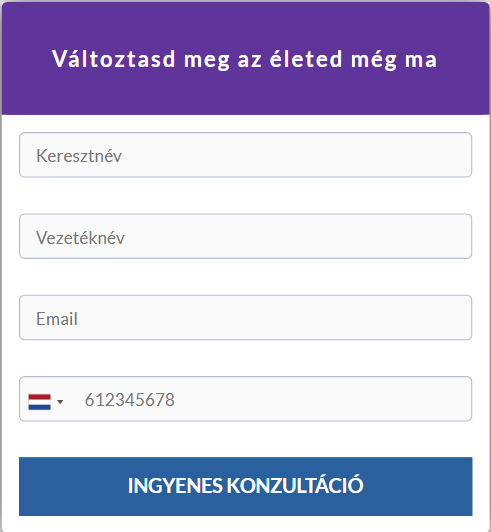Click the 'Vezetéknév' placeholder text
This screenshot has height=532, width=491.
point(80,238)
